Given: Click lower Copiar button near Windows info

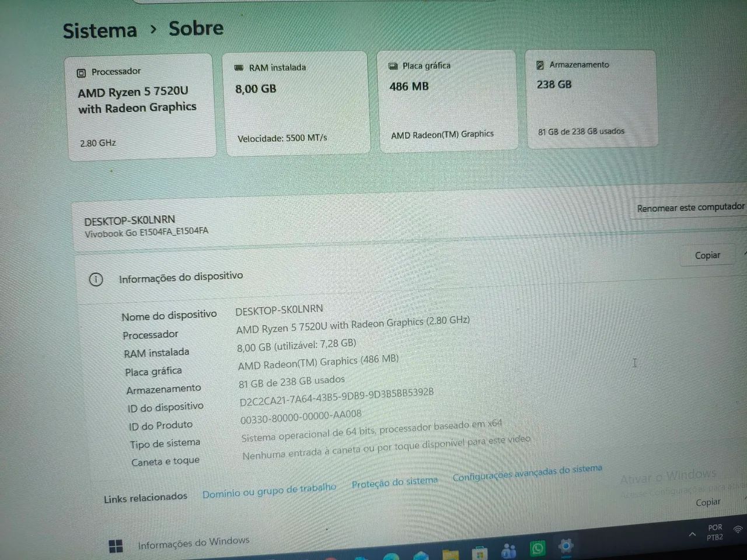Looking at the screenshot, I should coord(708,502).
